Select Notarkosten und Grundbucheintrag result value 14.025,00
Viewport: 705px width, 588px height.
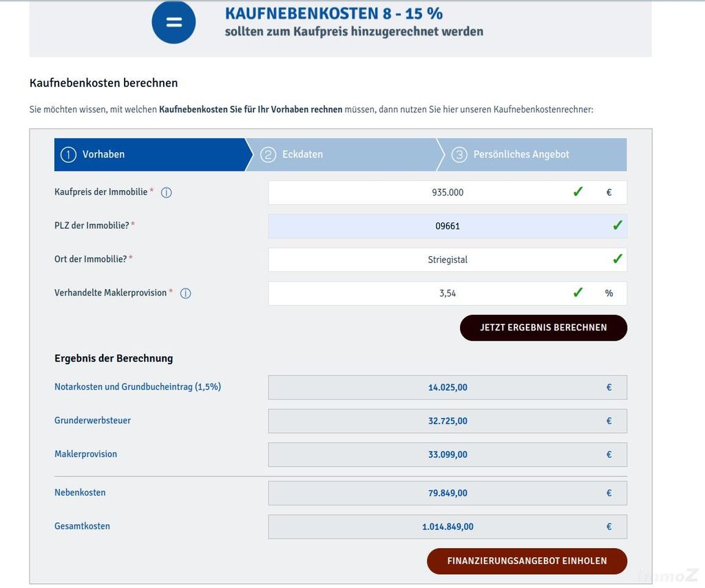pos(448,388)
